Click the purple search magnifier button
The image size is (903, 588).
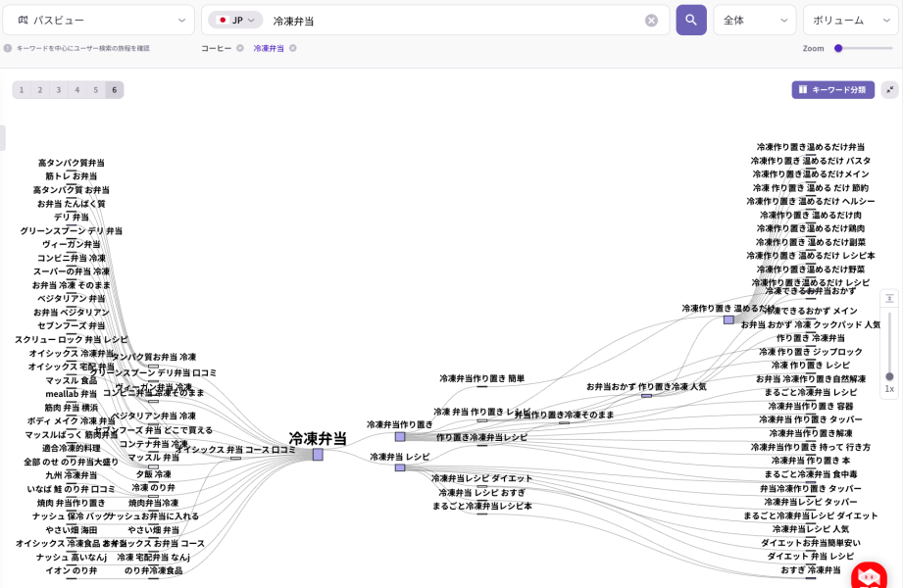pos(690,20)
